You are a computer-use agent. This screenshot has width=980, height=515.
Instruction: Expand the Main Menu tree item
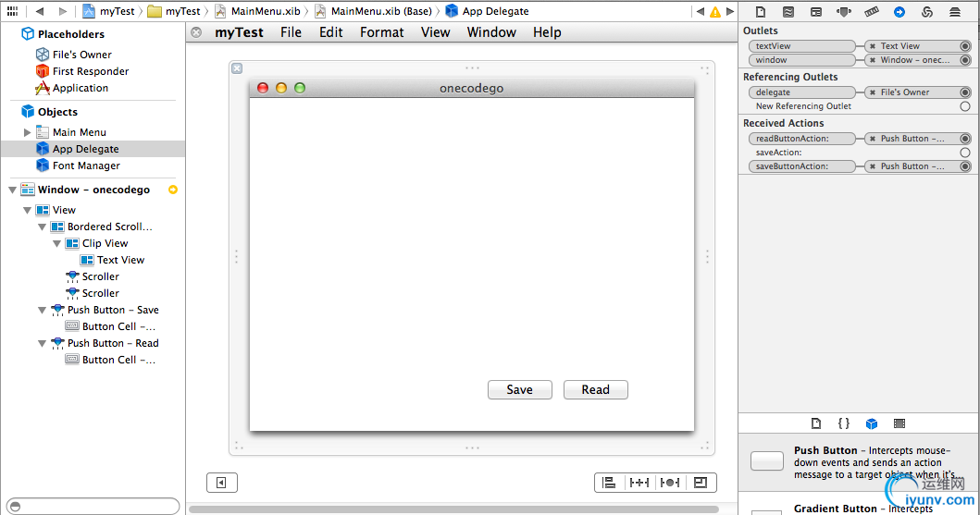coord(27,132)
